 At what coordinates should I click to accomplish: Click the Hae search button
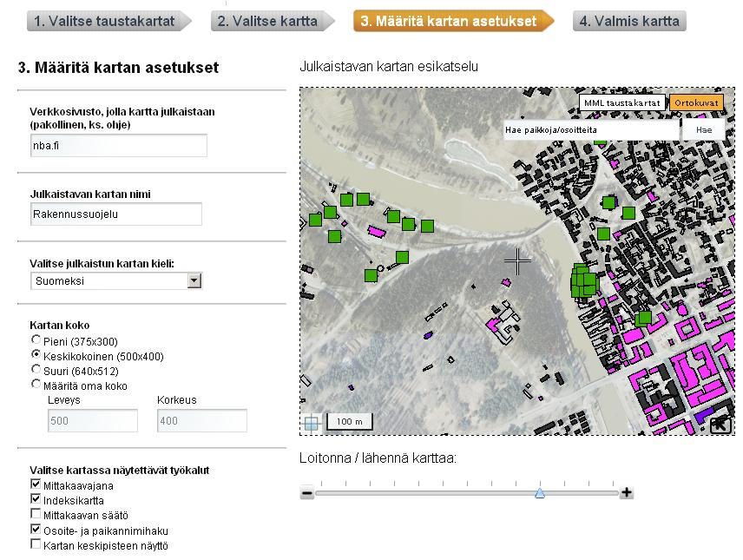click(x=704, y=130)
